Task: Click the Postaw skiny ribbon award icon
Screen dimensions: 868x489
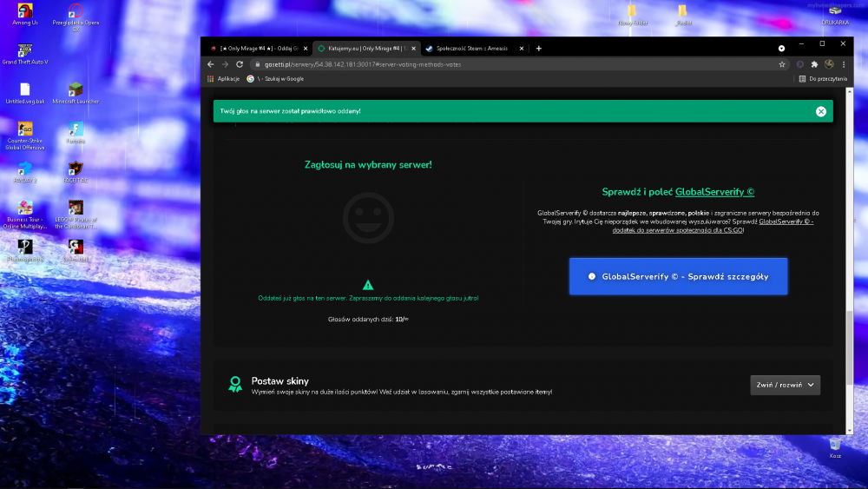Action: (x=235, y=384)
